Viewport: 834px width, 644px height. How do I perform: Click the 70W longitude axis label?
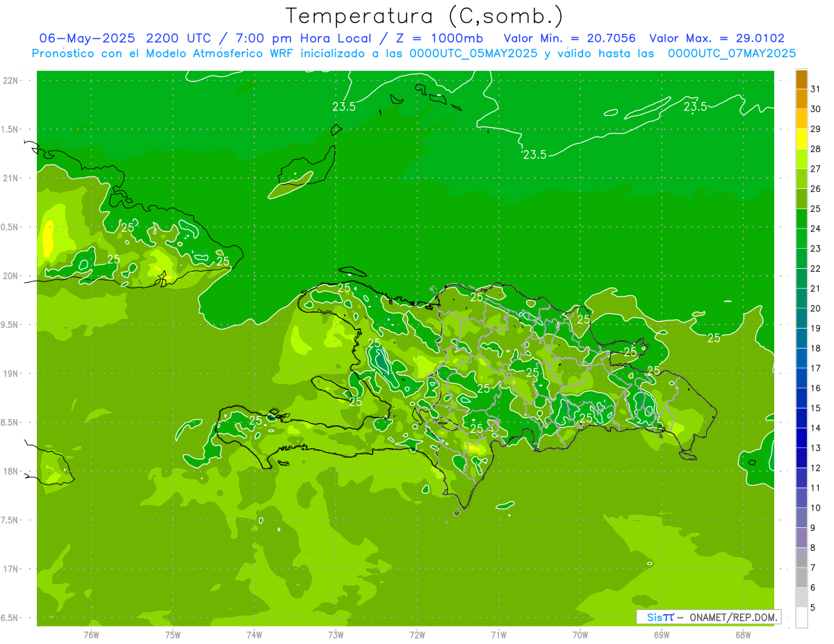(x=580, y=634)
